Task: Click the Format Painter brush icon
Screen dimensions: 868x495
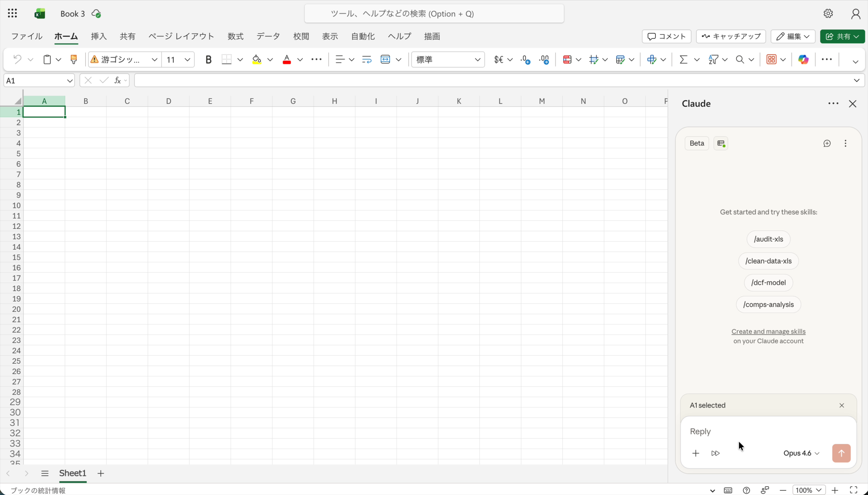Action: (x=73, y=59)
